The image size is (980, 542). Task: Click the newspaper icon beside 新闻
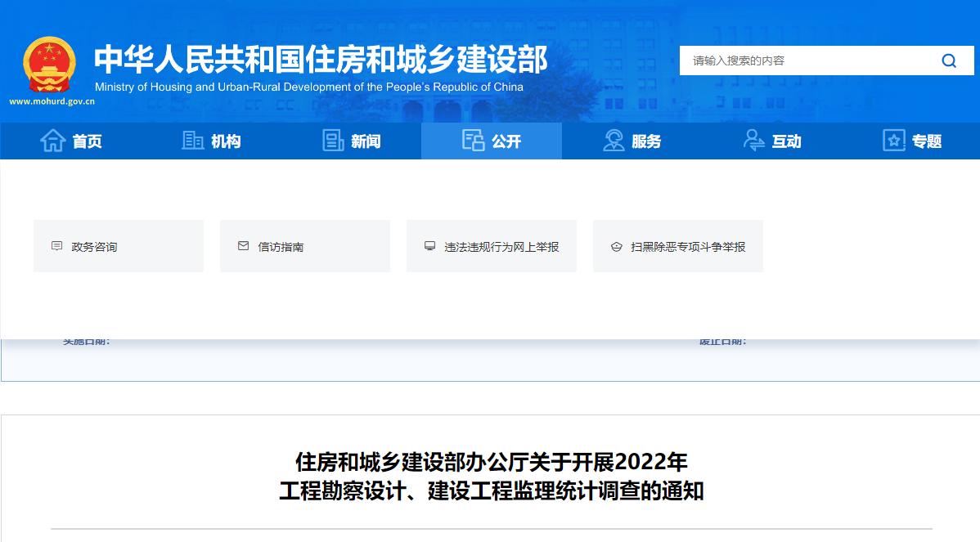point(333,141)
